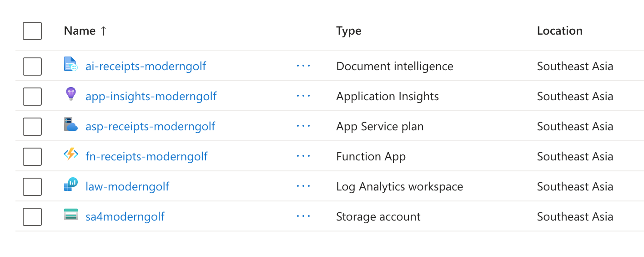Open the sa4moderngolf storage account link

pos(125,217)
